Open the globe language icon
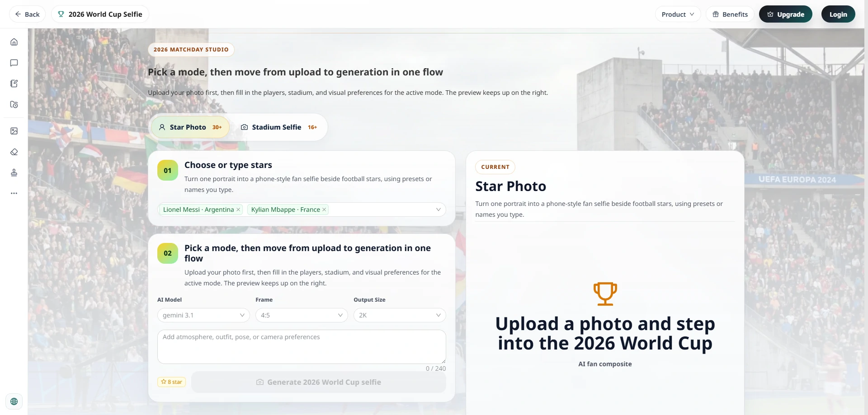 coord(14,401)
